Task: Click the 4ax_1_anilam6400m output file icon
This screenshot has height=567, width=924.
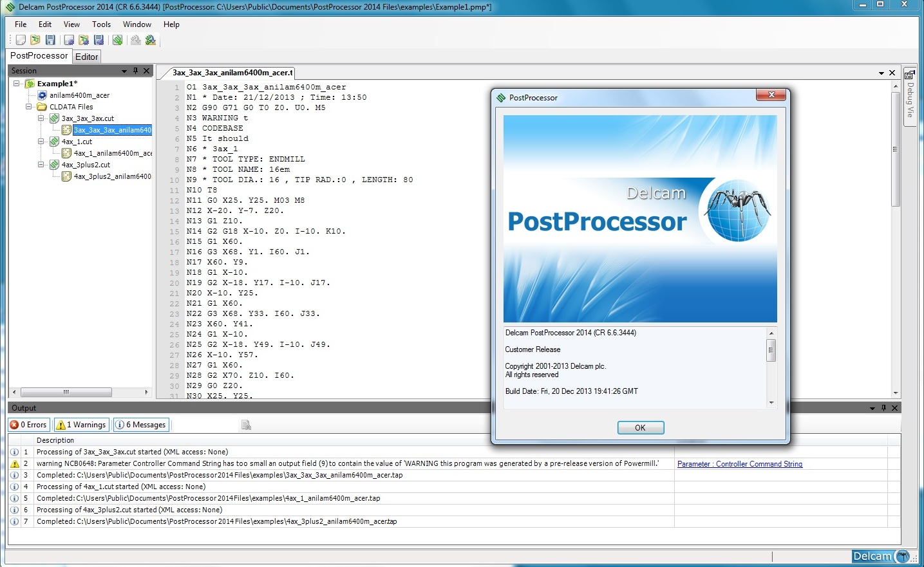Action: coord(66,153)
